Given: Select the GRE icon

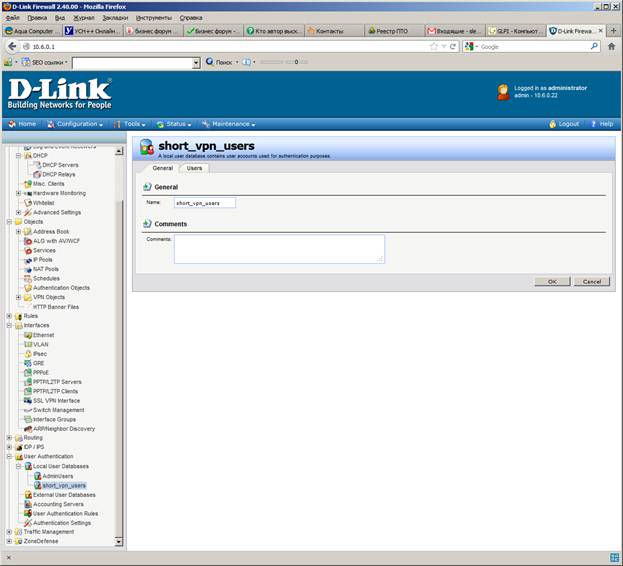Looking at the screenshot, I should [x=28, y=363].
